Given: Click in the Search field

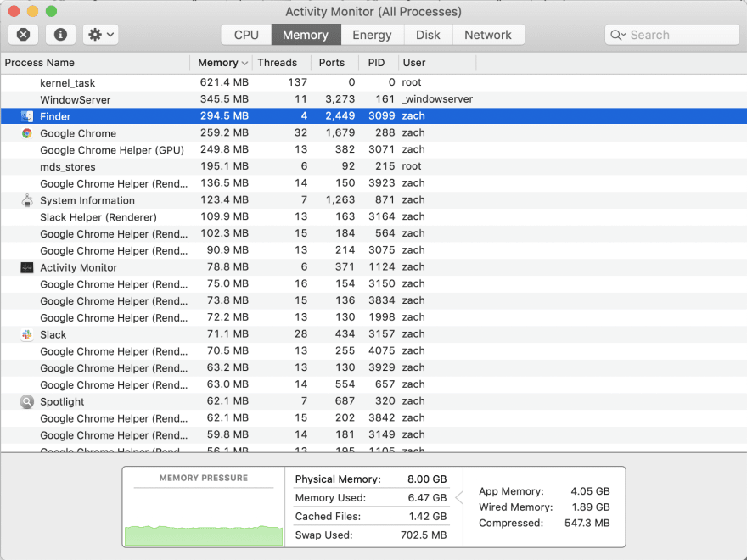Looking at the screenshot, I should [672, 35].
